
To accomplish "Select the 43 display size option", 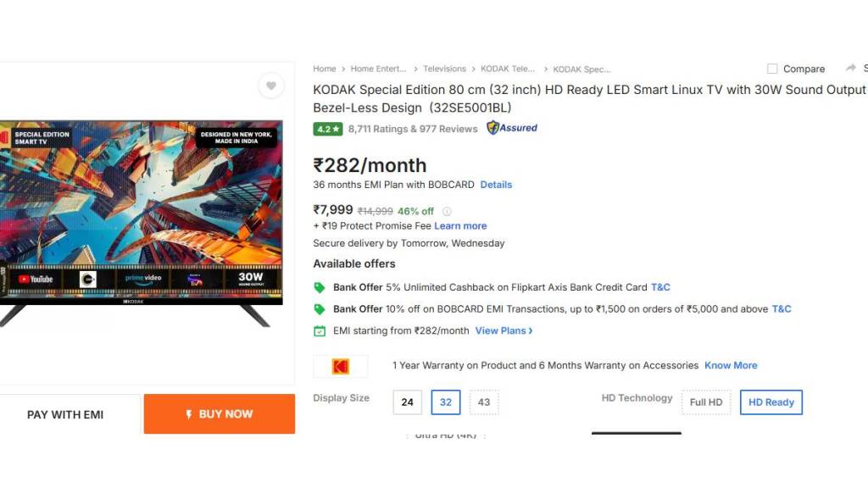I will click(484, 402).
